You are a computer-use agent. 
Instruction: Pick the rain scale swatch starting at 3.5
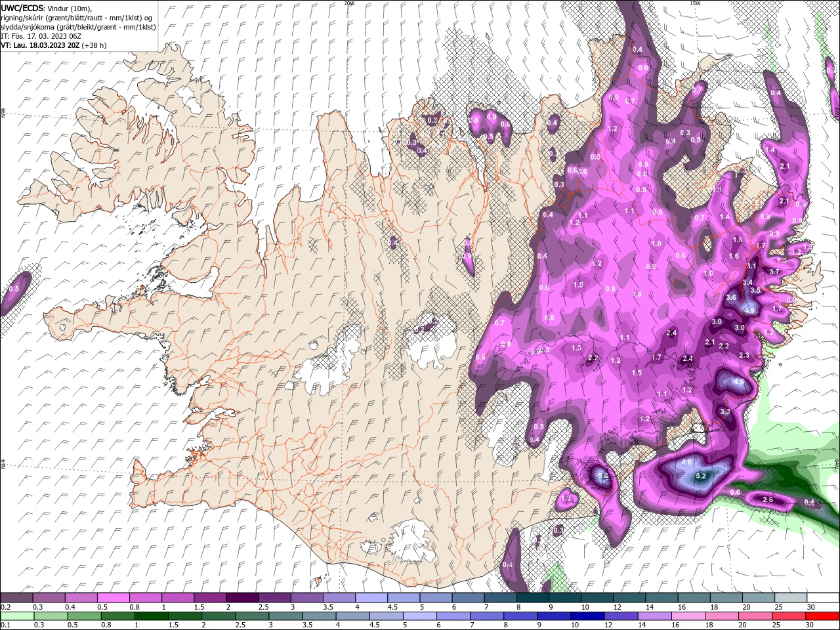(319, 616)
